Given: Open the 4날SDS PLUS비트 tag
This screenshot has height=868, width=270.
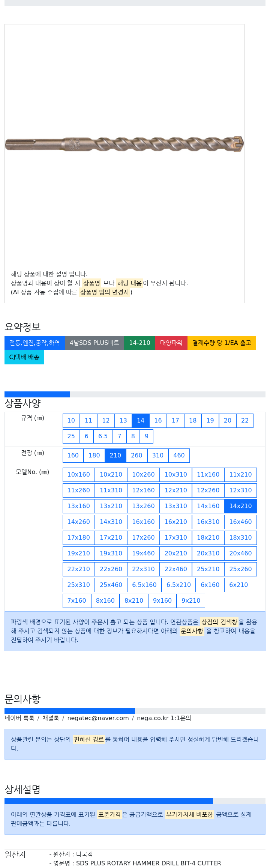Looking at the screenshot, I should (x=94, y=343).
